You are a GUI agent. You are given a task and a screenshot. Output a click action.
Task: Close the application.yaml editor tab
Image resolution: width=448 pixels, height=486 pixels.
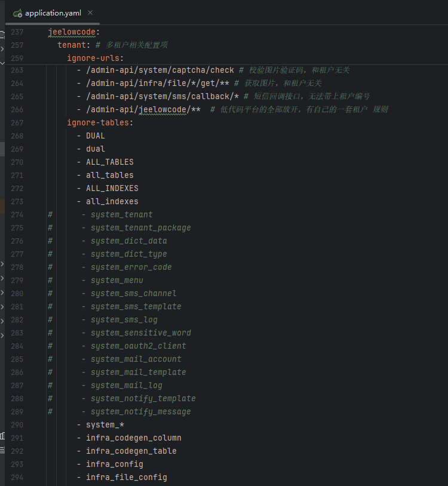coord(90,13)
